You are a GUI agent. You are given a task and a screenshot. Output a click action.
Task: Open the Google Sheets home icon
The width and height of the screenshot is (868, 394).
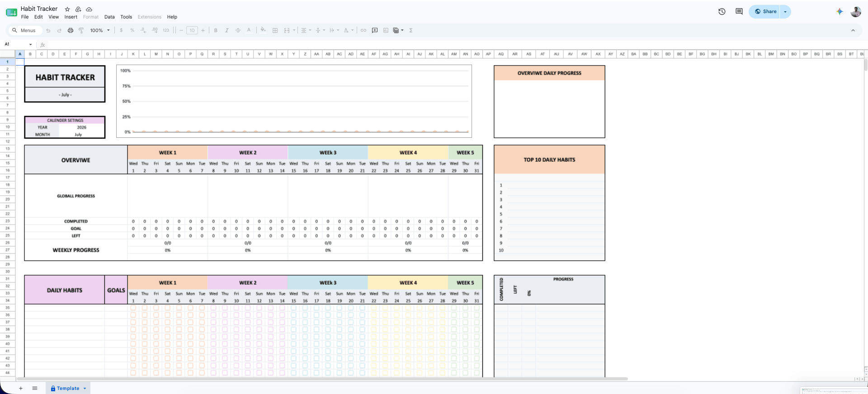pyautogui.click(x=11, y=12)
